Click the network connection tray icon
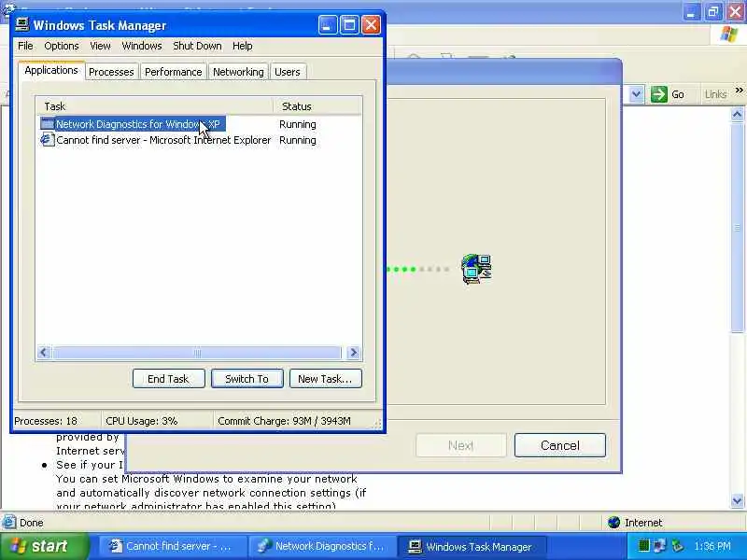 point(660,546)
